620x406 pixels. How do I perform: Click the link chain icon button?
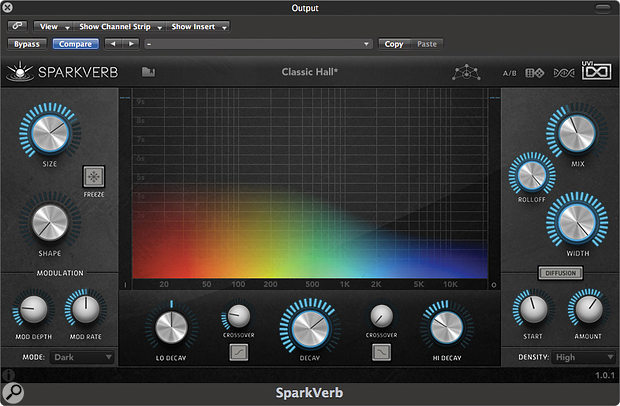(x=17, y=26)
